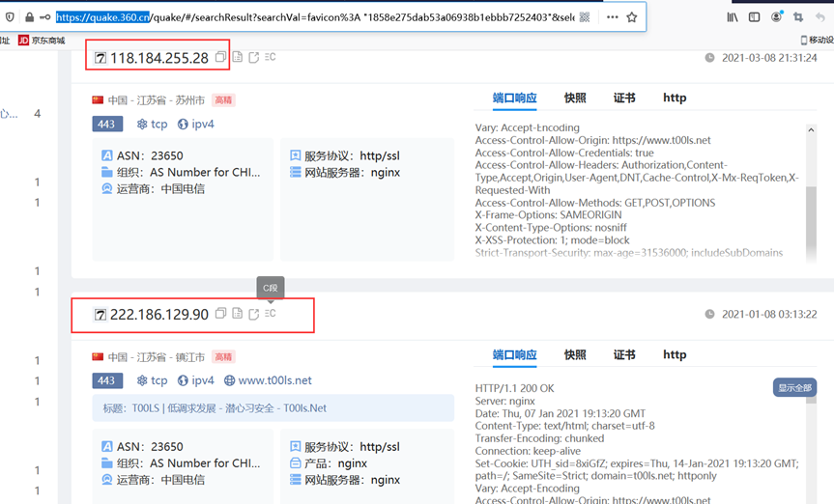This screenshot has height=504, width=834.
Task: Switch to the 快照 tab for 118.184.255.28
Action: coord(575,98)
